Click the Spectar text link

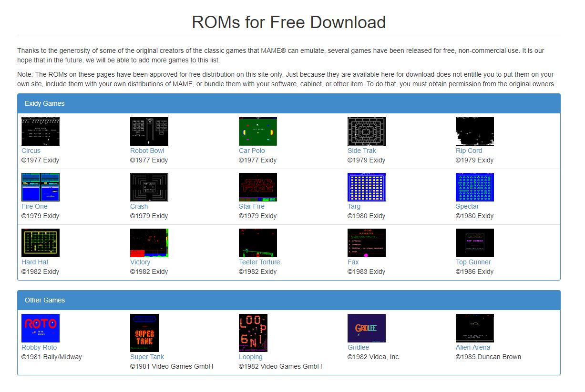click(467, 206)
